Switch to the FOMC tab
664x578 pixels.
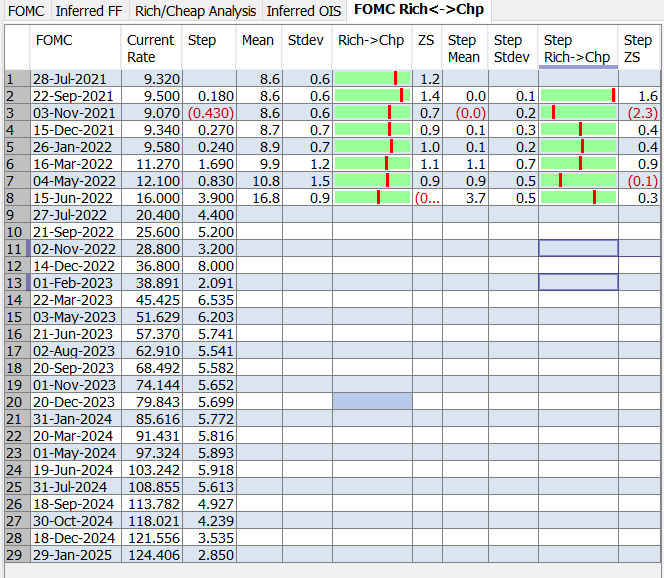[x=26, y=11]
